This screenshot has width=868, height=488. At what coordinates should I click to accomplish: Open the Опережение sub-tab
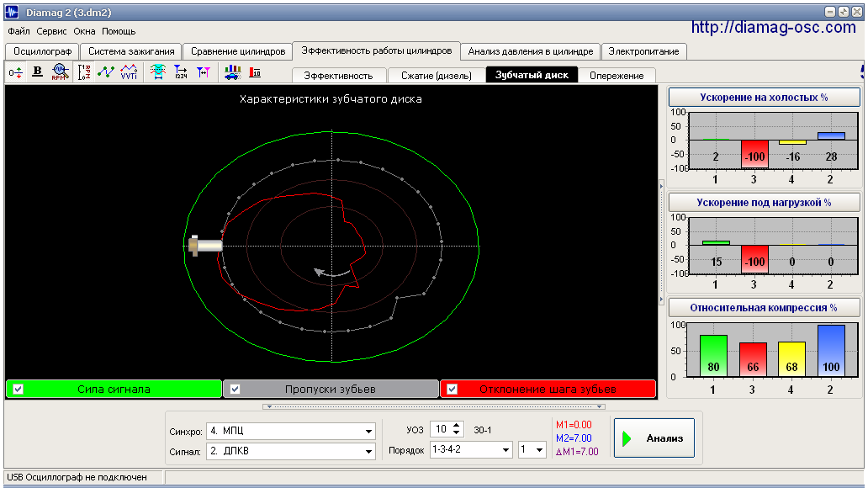617,76
